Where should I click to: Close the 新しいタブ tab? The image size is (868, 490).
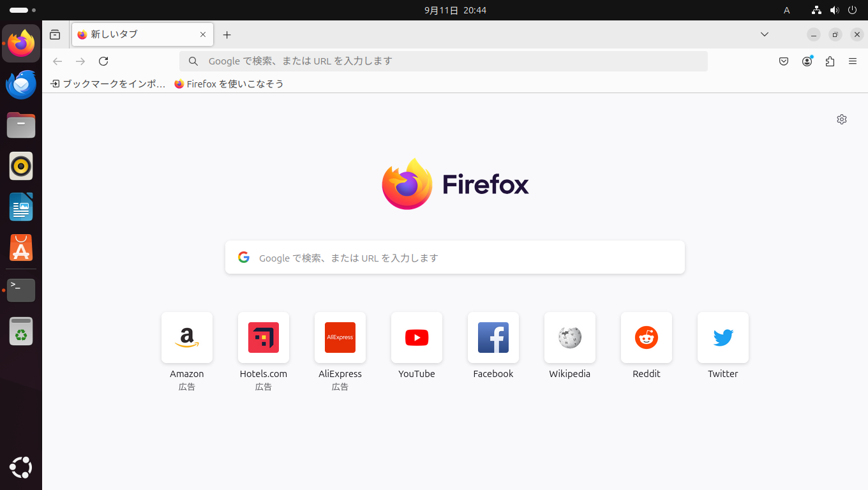[x=203, y=34]
